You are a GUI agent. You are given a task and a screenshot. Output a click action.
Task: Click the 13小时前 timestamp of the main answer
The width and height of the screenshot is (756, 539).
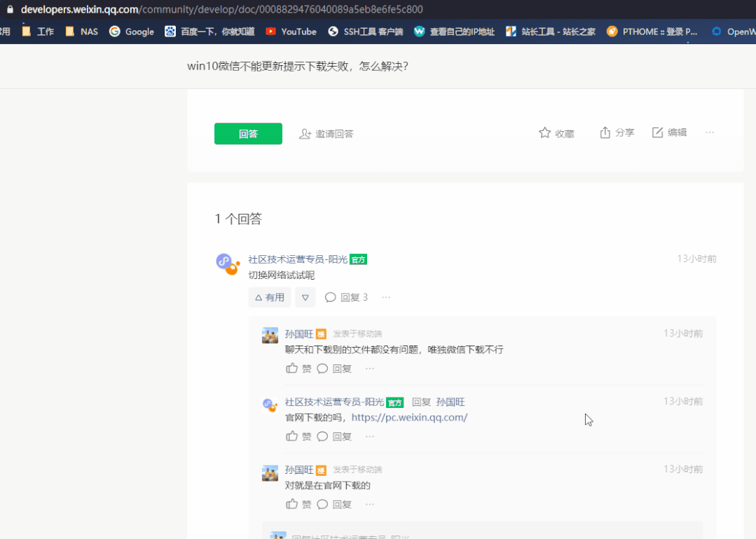coord(696,259)
